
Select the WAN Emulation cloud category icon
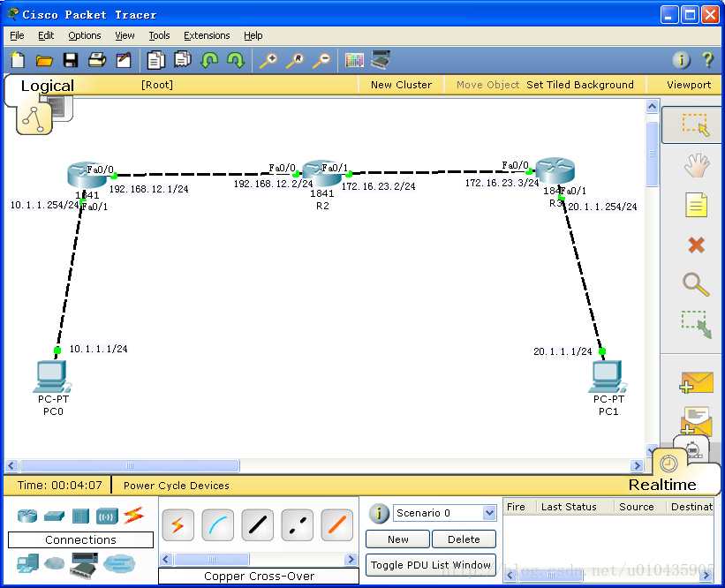click(55, 563)
